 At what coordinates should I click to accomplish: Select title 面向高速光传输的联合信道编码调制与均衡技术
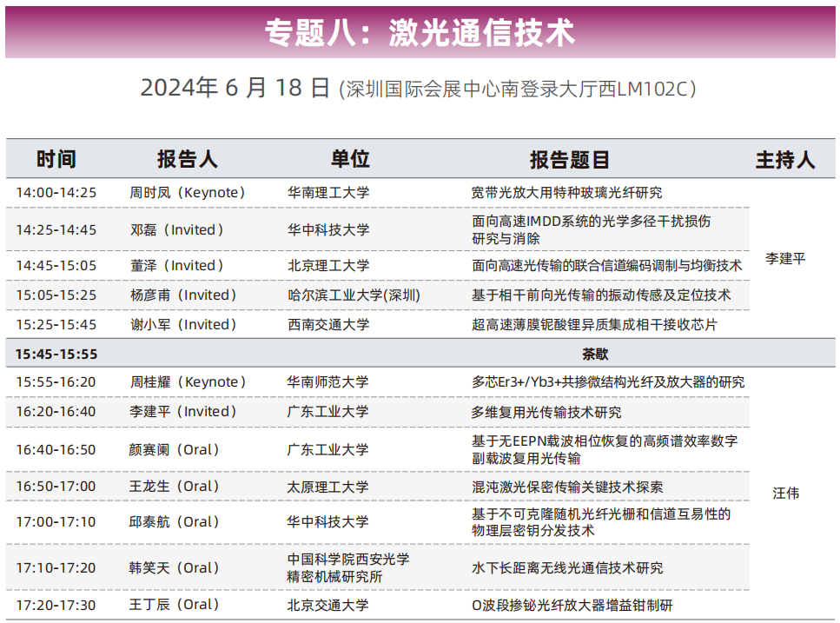[x=607, y=266]
